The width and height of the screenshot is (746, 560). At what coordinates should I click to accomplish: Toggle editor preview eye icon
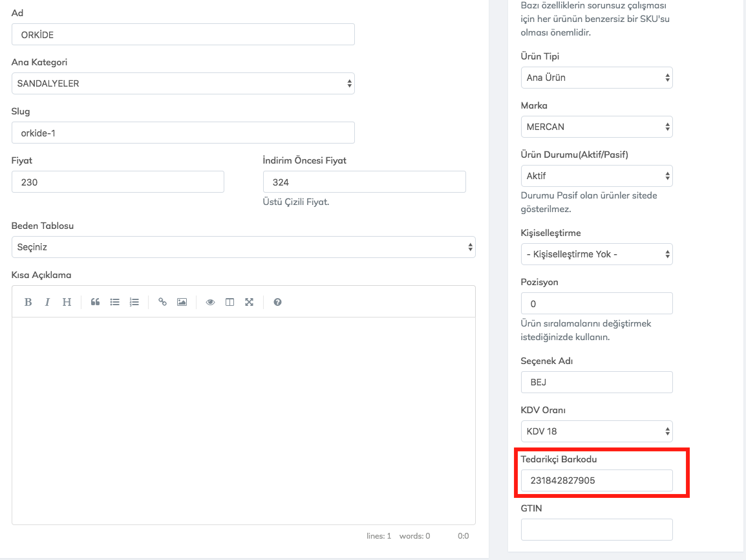[210, 302]
